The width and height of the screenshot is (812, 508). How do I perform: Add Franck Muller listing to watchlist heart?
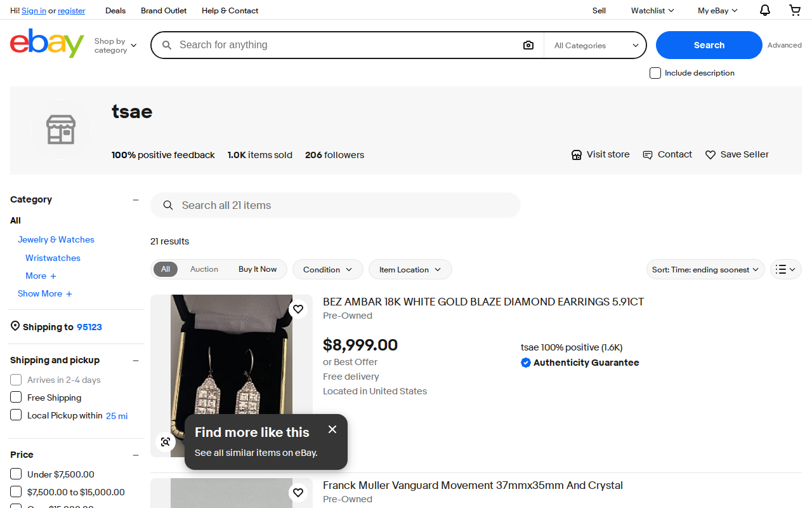[x=298, y=493]
